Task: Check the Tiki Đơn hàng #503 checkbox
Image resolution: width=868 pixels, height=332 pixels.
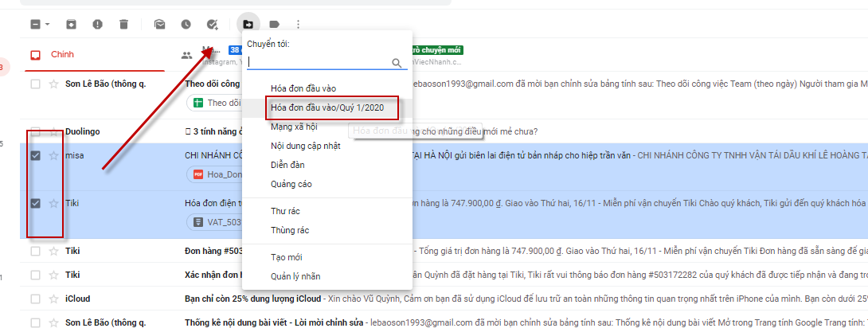Action: click(35, 252)
